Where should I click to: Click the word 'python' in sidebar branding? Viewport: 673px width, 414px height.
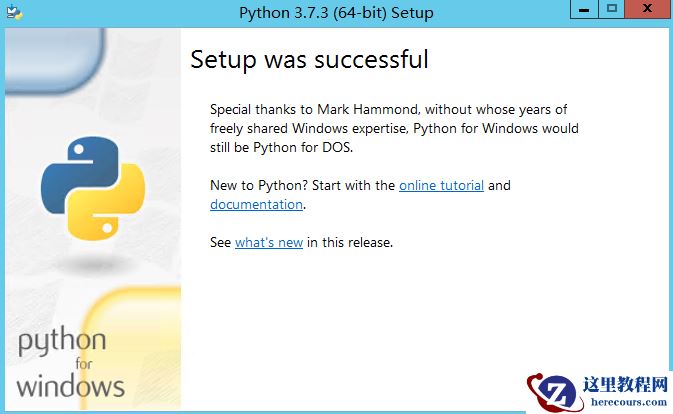click(x=62, y=343)
